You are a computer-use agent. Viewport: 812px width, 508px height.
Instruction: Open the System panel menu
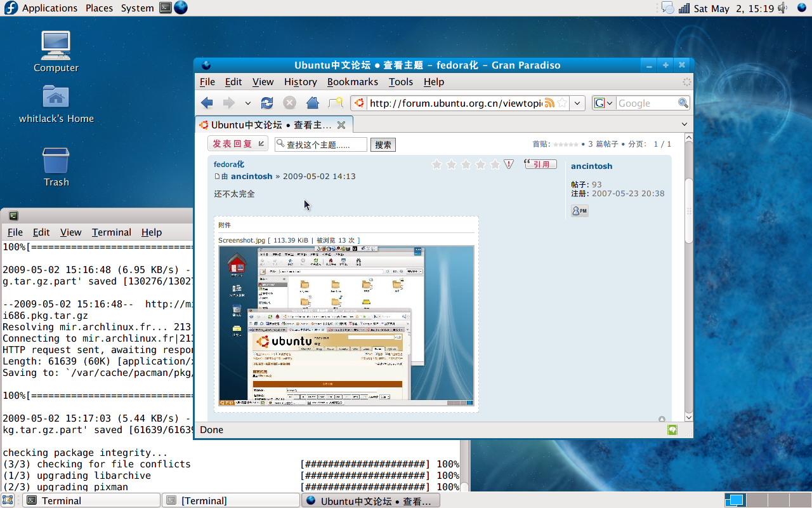tap(137, 8)
